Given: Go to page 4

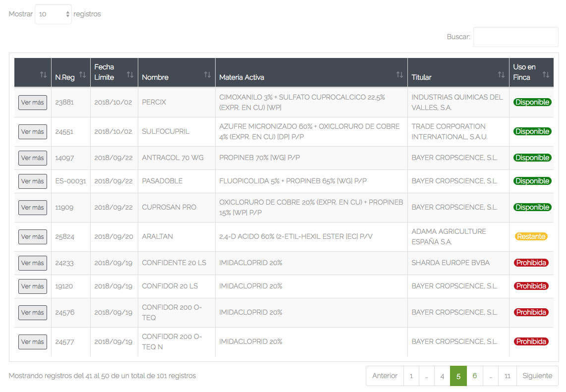Looking at the screenshot, I should [x=442, y=376].
